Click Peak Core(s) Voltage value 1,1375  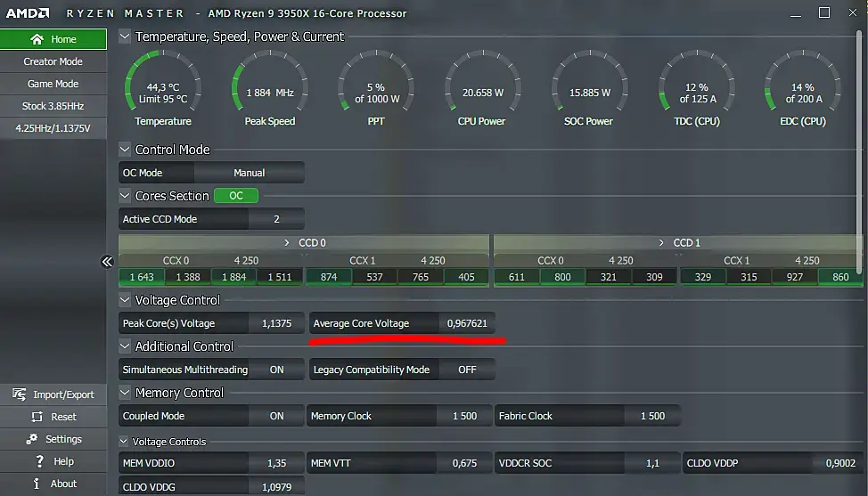[276, 323]
